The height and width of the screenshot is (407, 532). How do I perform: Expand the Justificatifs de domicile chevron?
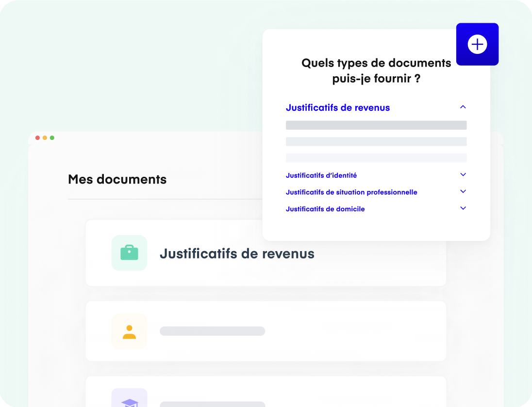[x=463, y=208]
